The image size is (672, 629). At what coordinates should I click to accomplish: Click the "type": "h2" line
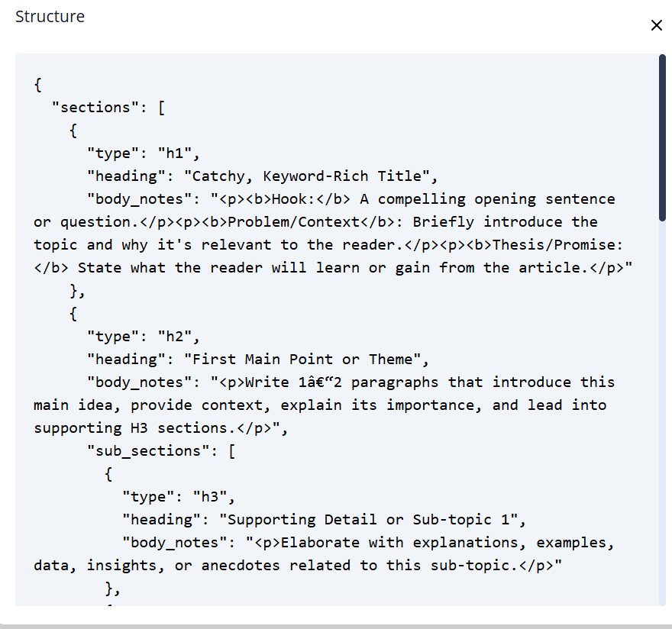point(143,337)
